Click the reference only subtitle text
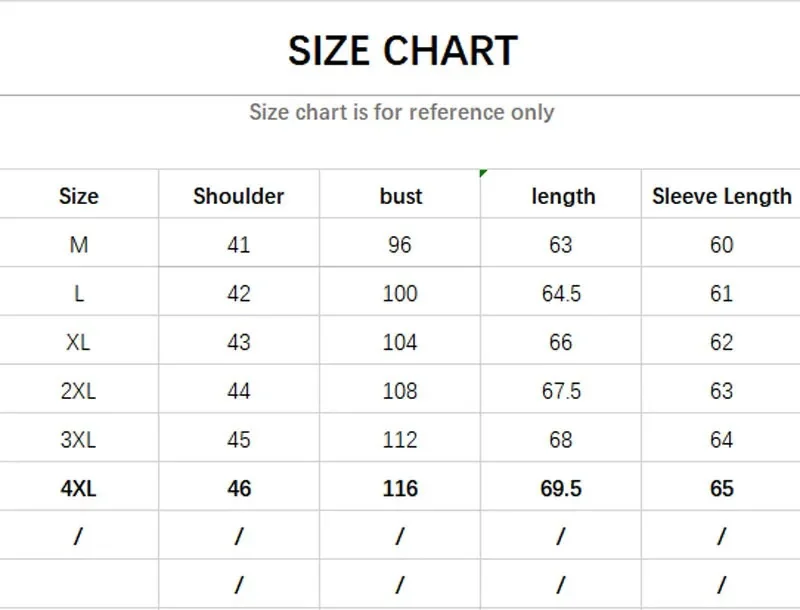800x610 pixels. [402, 112]
